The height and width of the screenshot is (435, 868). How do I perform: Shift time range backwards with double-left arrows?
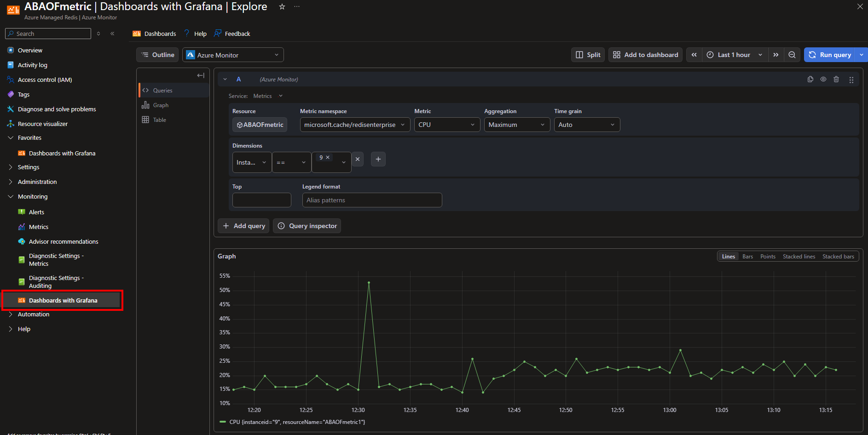point(694,55)
